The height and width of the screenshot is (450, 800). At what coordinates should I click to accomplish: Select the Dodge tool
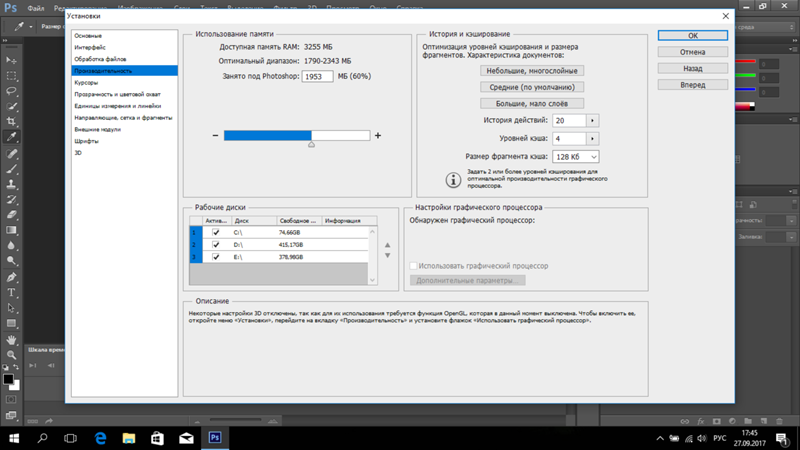click(x=11, y=261)
